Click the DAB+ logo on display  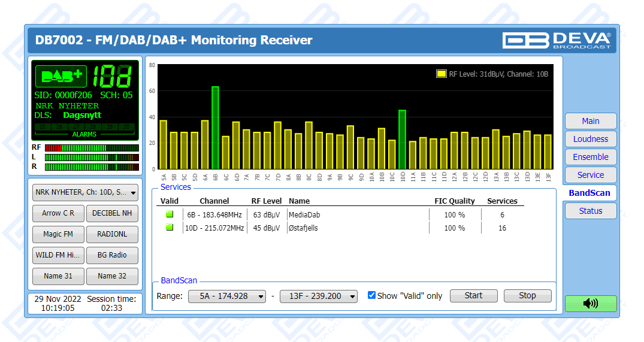coord(61,76)
